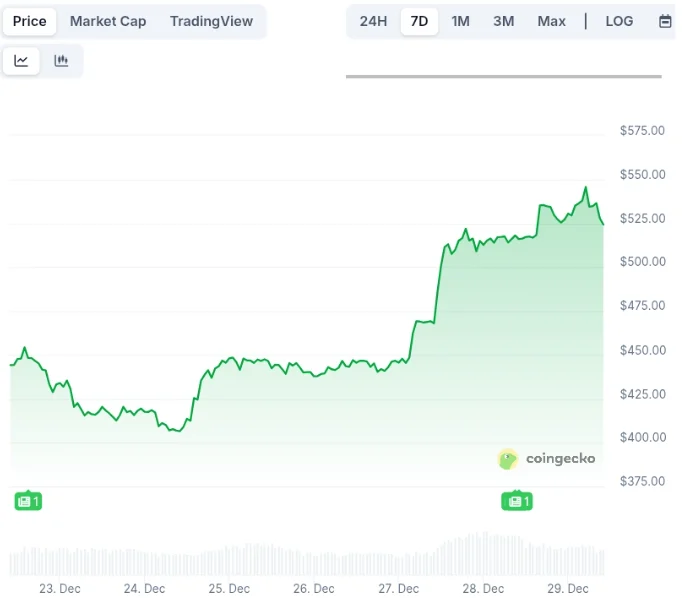This screenshot has width=682, height=598.
Task: Click the coingecko logo watermark link
Action: pos(546,458)
